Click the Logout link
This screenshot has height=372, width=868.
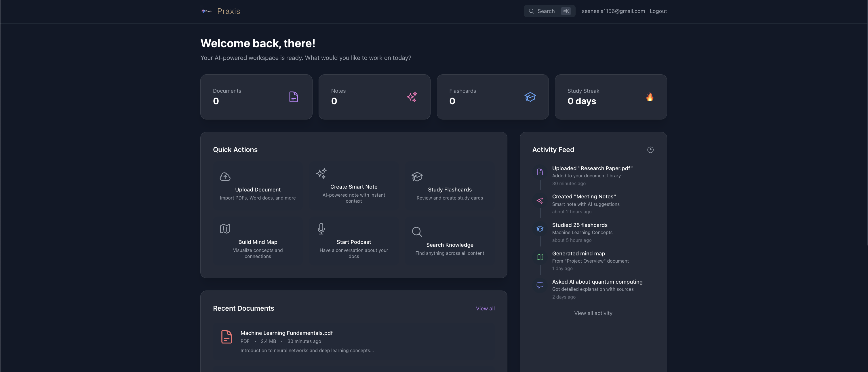click(x=658, y=11)
